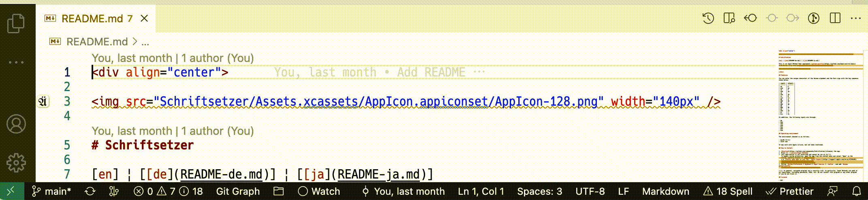Viewport: 868px width, 200px height.
Task: Select the README.md 7 editor tab
Action: (96, 19)
